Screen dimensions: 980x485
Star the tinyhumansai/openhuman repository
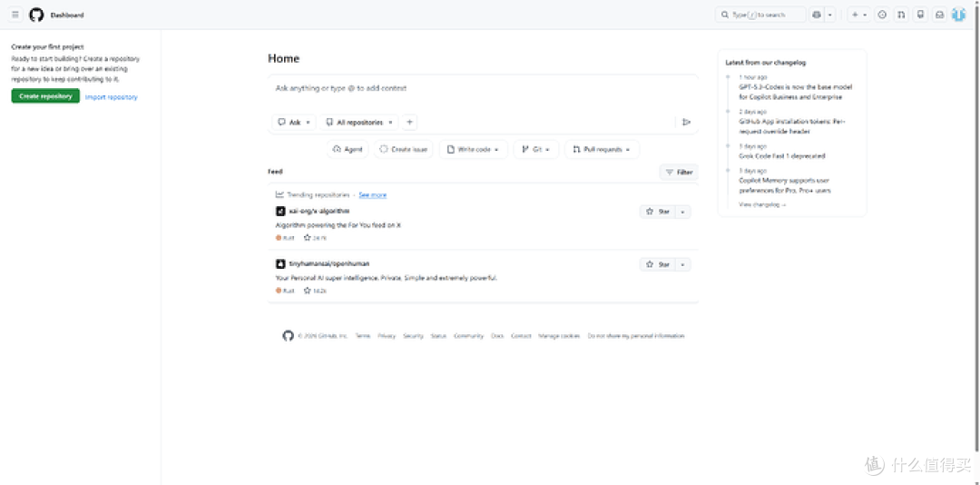click(x=658, y=264)
